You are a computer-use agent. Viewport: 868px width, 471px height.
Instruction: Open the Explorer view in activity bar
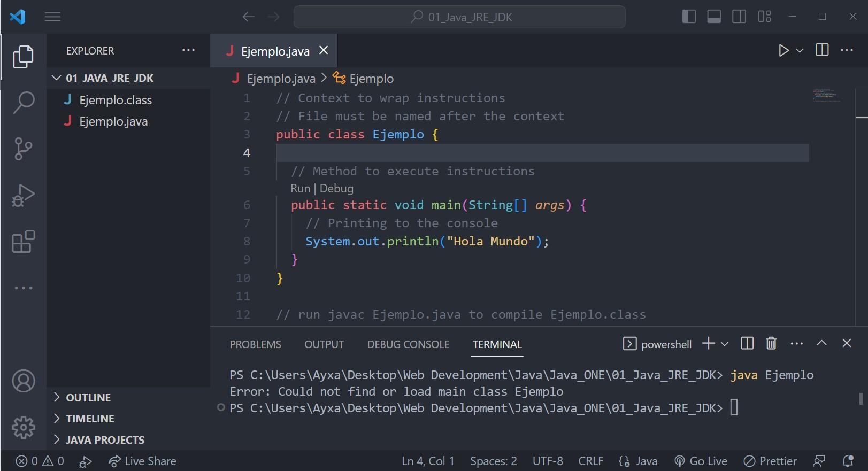pyautogui.click(x=23, y=57)
